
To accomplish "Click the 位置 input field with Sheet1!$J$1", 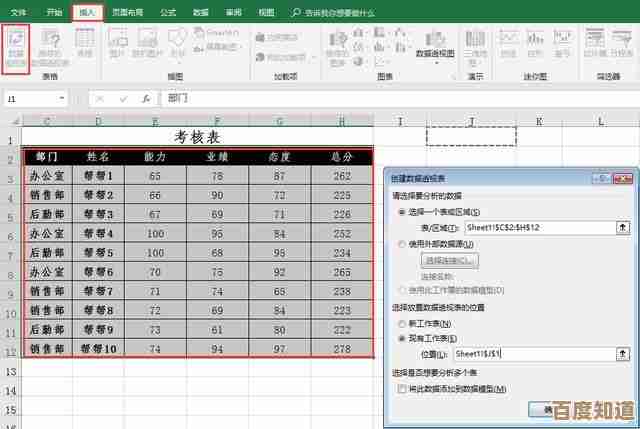I will tap(532, 354).
